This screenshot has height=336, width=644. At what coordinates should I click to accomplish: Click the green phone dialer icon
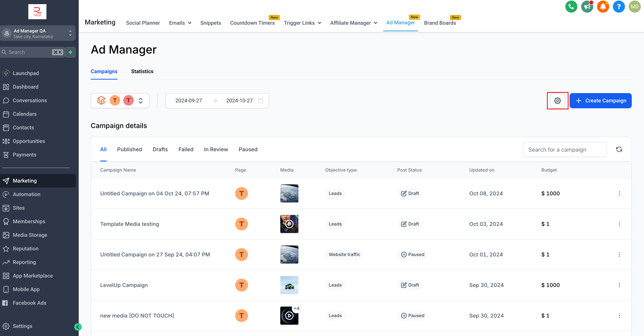tap(571, 7)
